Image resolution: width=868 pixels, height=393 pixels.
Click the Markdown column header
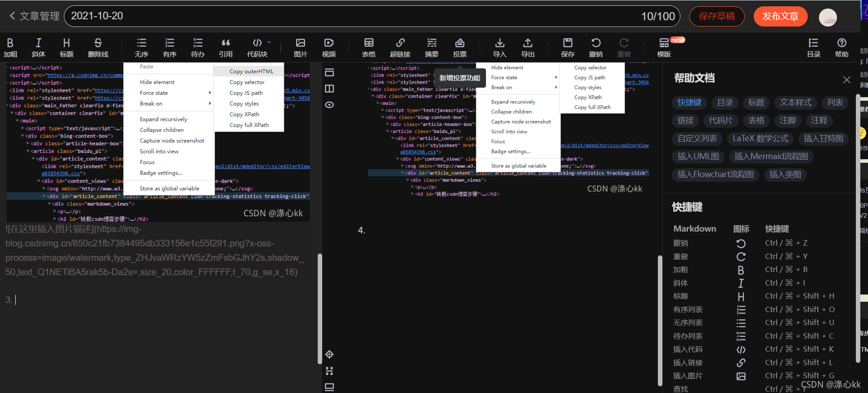pyautogui.click(x=695, y=228)
